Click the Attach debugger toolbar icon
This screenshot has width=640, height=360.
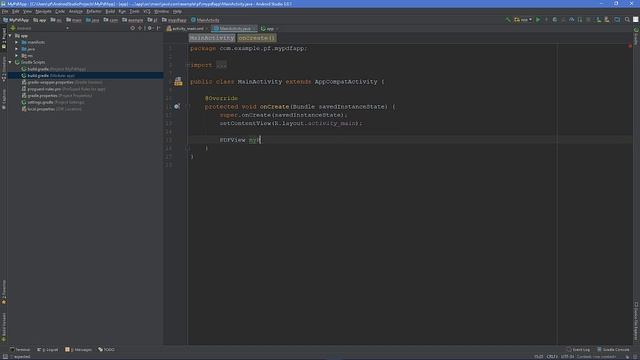coord(580,20)
